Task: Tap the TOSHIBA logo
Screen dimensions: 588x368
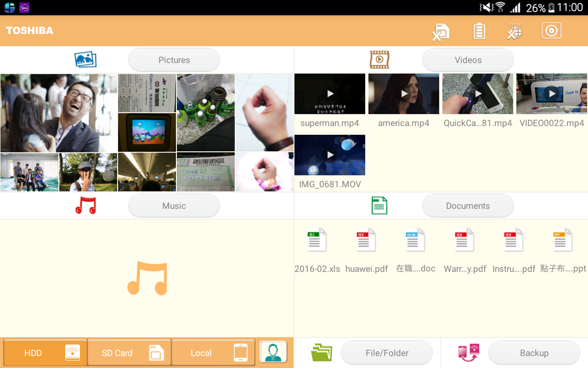Action: coord(29,31)
